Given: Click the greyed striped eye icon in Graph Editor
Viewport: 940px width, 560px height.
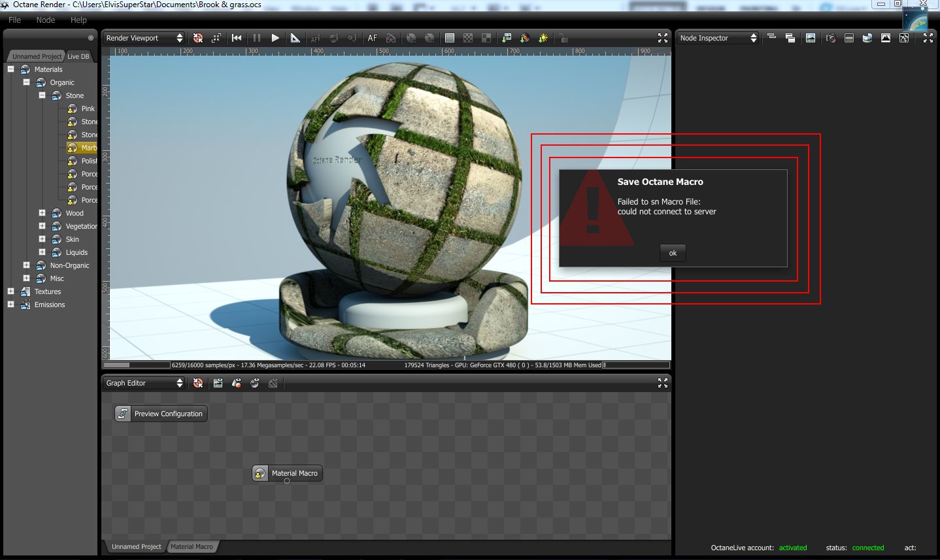Looking at the screenshot, I should pyautogui.click(x=273, y=383).
